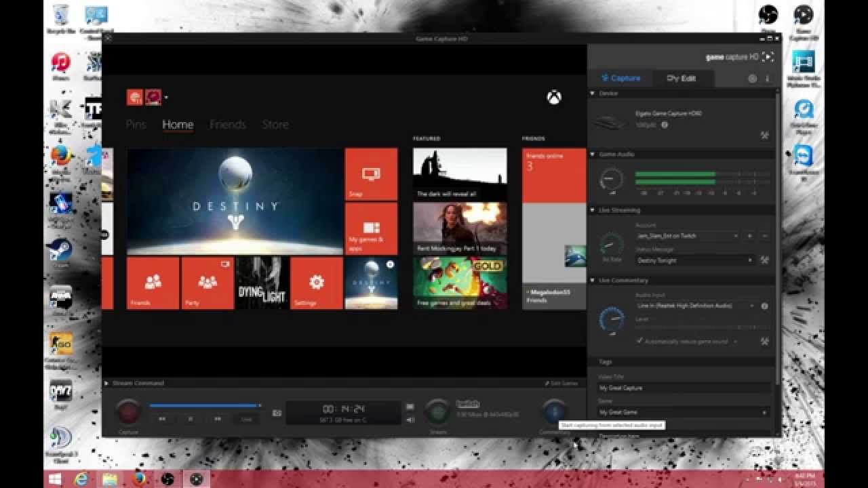Take a snapshot with camera icon

(277, 412)
